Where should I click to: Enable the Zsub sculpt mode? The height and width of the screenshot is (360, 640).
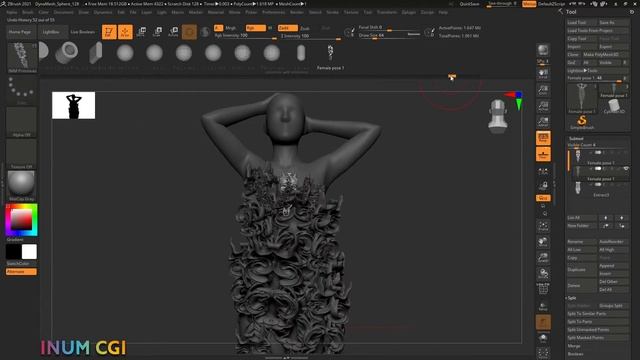coord(305,28)
